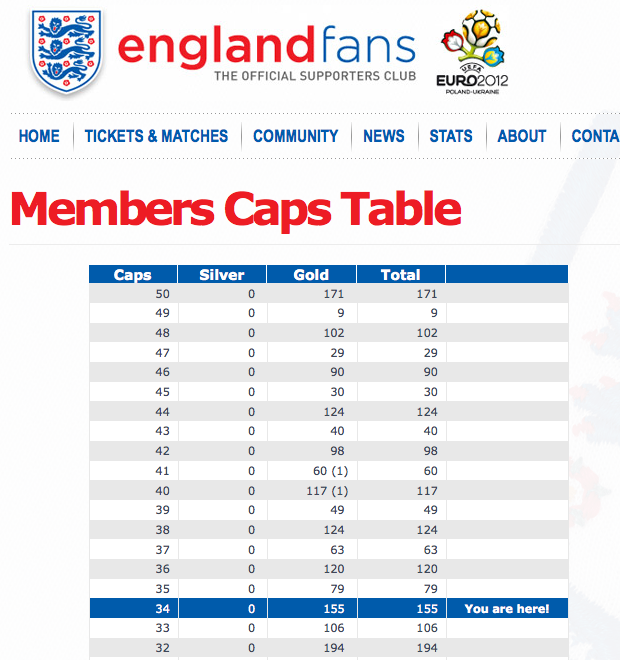Click the Caps column header
Viewport: 620px width, 660px height.
point(133,274)
